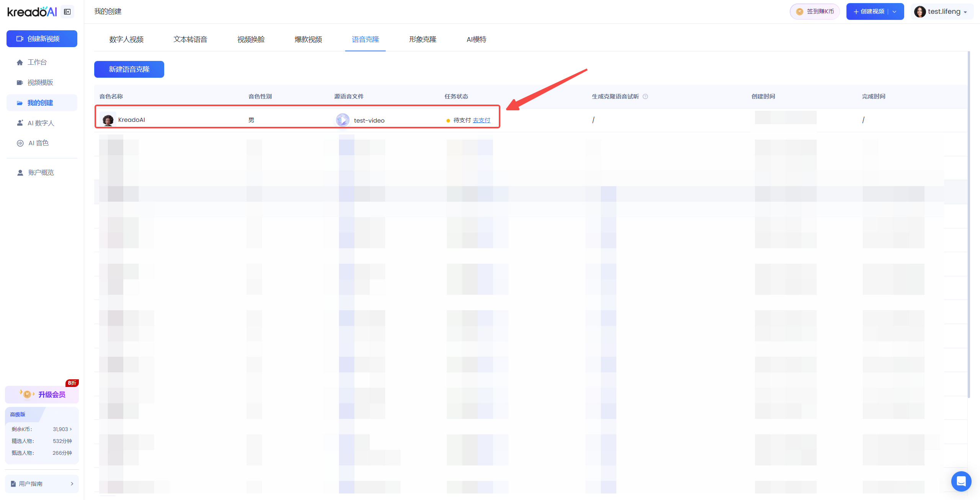This screenshot has width=980, height=500.
Task: Click the 账户概览 user icon
Action: click(x=20, y=173)
